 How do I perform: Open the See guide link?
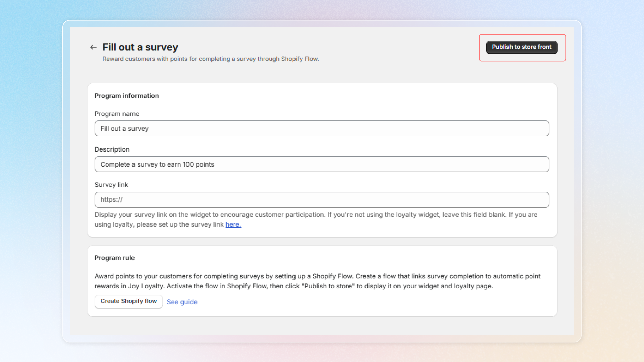click(182, 302)
